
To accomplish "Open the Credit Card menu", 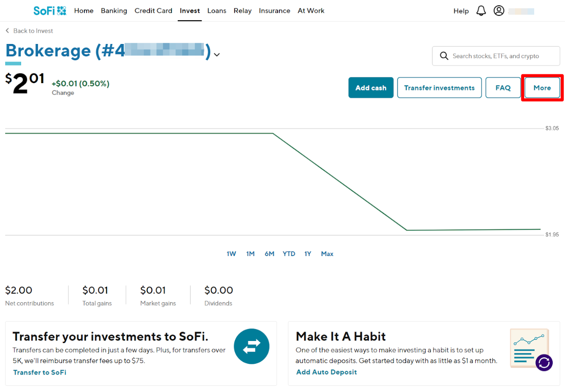I will (154, 11).
